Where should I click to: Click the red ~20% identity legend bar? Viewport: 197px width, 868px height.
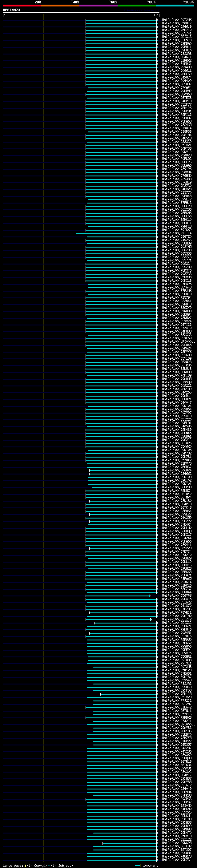pos(22,6)
